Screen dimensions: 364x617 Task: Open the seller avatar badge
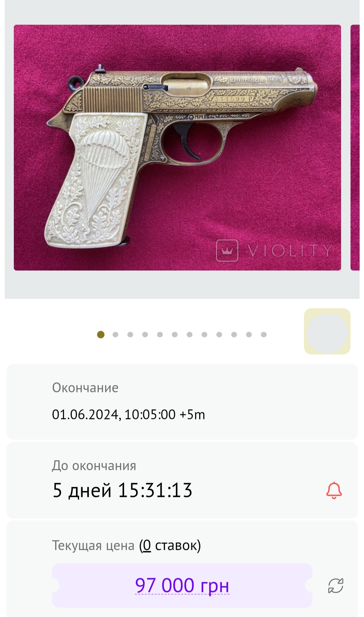(327, 331)
